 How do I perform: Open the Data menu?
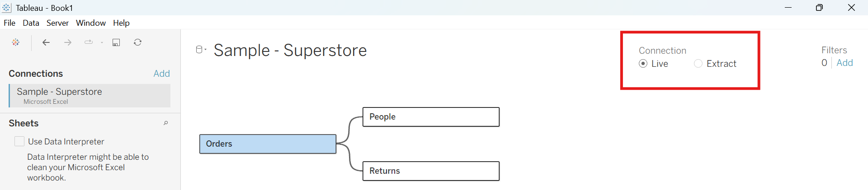point(31,23)
